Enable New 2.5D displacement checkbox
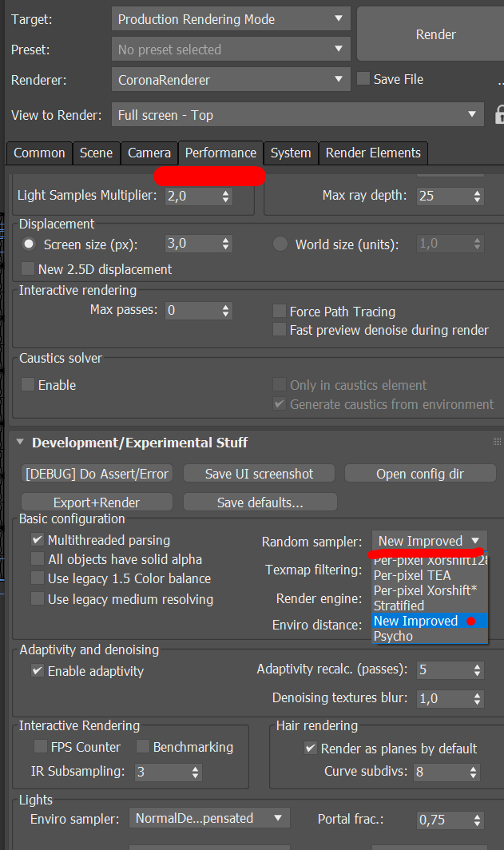Image resolution: width=504 pixels, height=850 pixels. (28, 268)
